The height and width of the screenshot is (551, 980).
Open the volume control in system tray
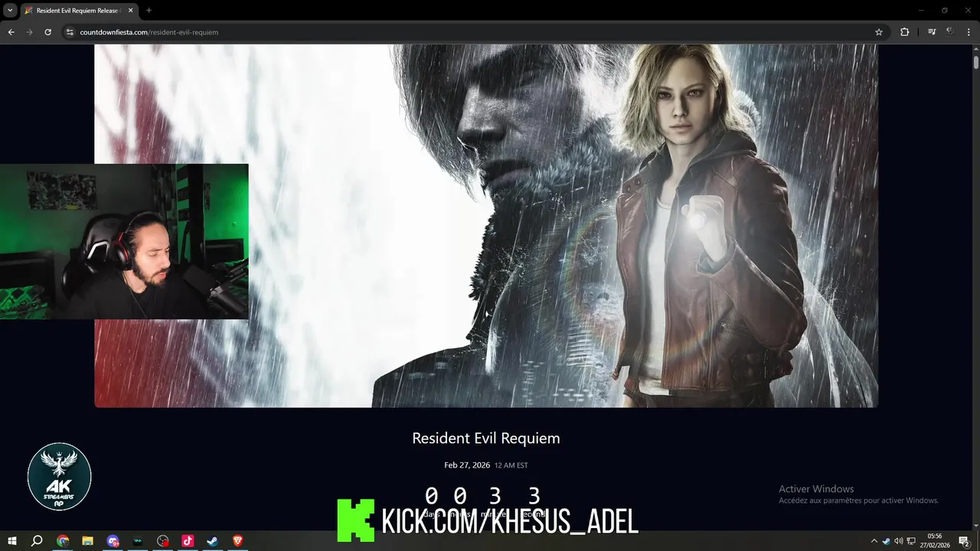(899, 541)
